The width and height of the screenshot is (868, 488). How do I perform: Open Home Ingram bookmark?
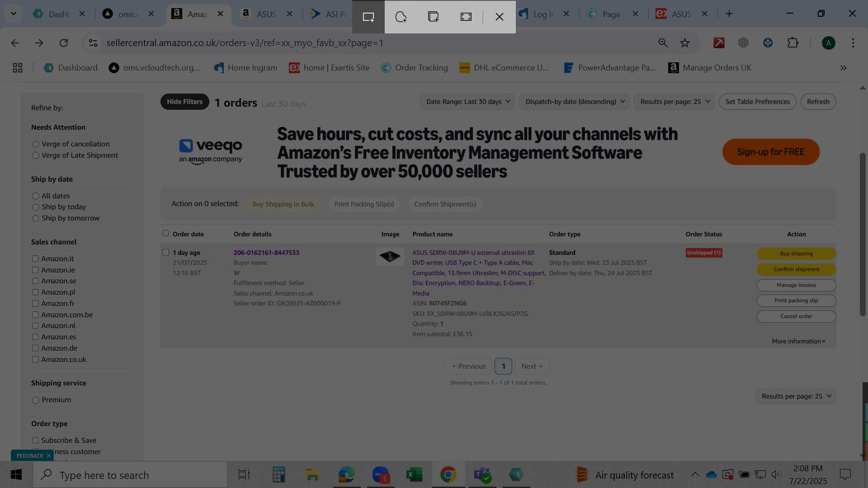[246, 68]
